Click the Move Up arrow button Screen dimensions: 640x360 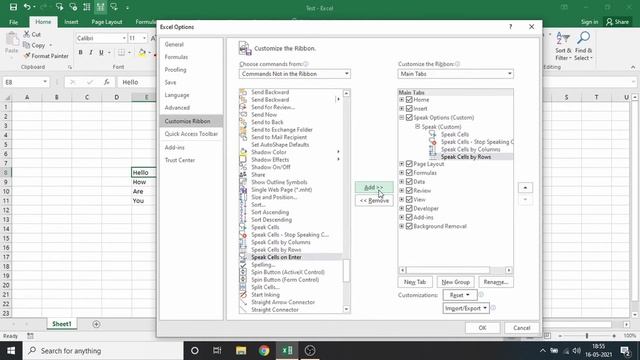[525, 188]
